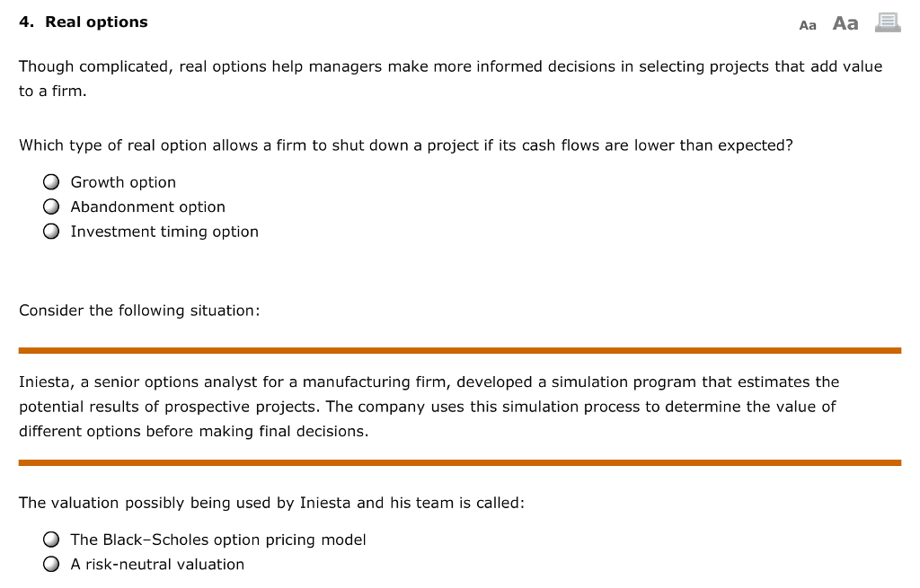
Task: Select the Investment timing option radio button
Action: [51, 231]
